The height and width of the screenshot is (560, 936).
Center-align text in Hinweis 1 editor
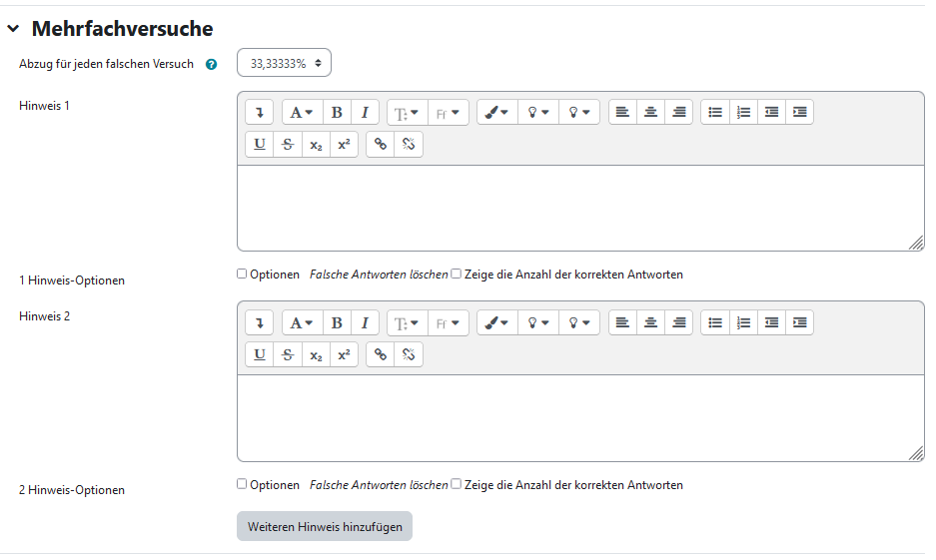pos(650,113)
